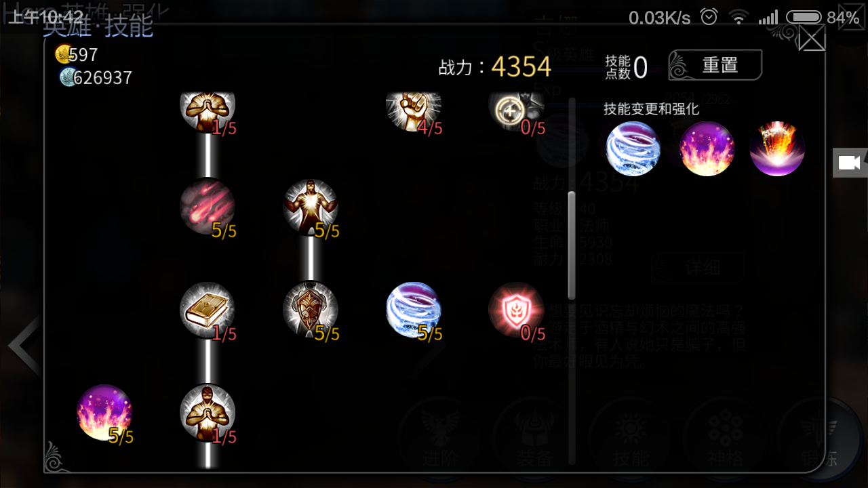Screen dimensions: 868x488
Task: Tap the gold coin currency counter
Action: pos(77,54)
